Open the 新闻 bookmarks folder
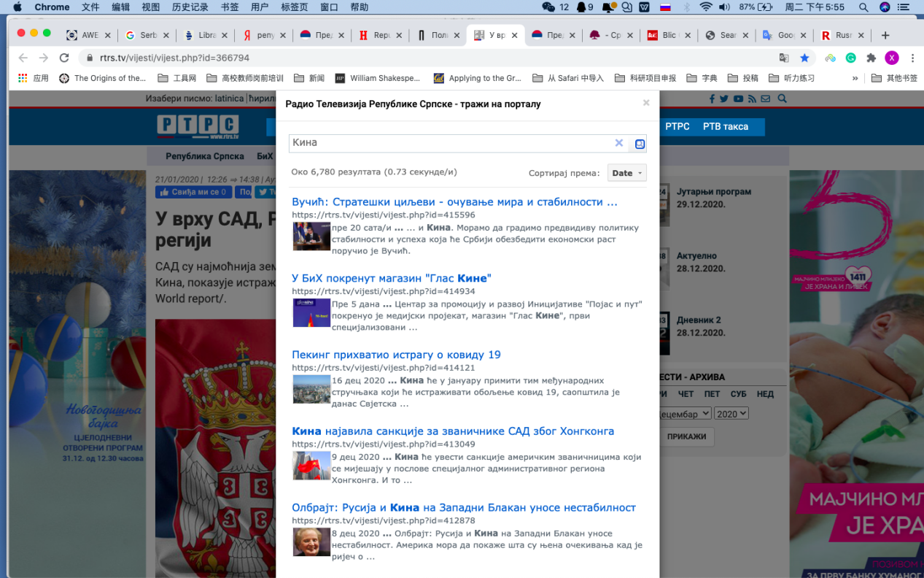Image resolution: width=924 pixels, height=578 pixels. point(309,78)
